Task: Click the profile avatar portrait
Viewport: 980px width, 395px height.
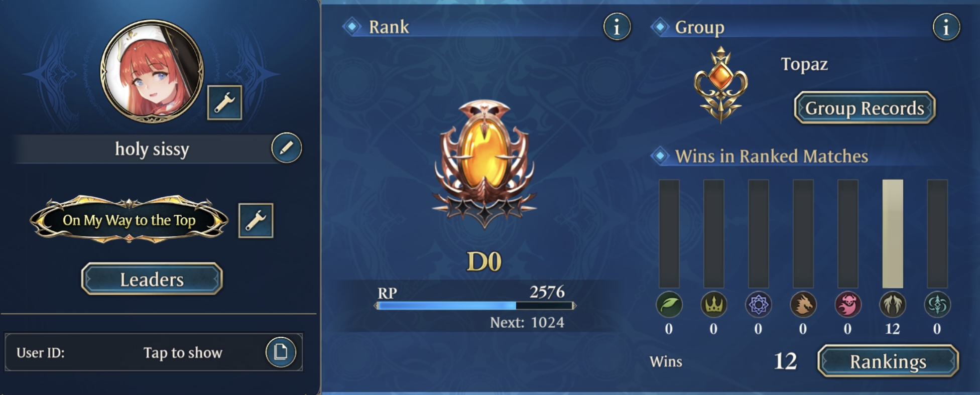Action: click(x=152, y=72)
